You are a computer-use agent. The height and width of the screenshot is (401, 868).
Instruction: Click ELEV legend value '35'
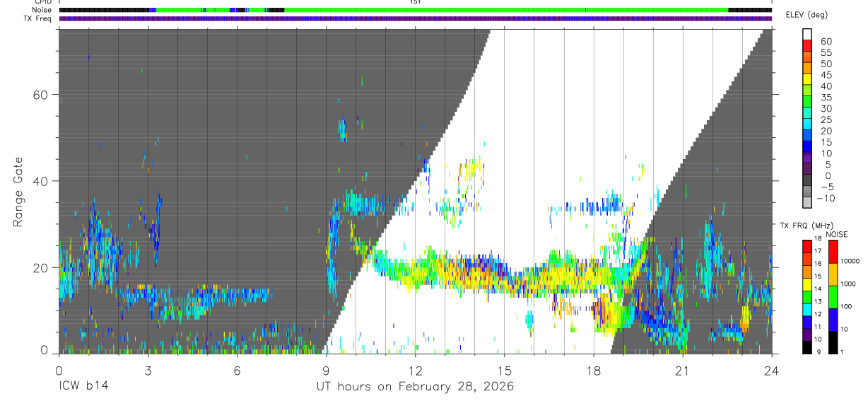pyautogui.click(x=826, y=98)
